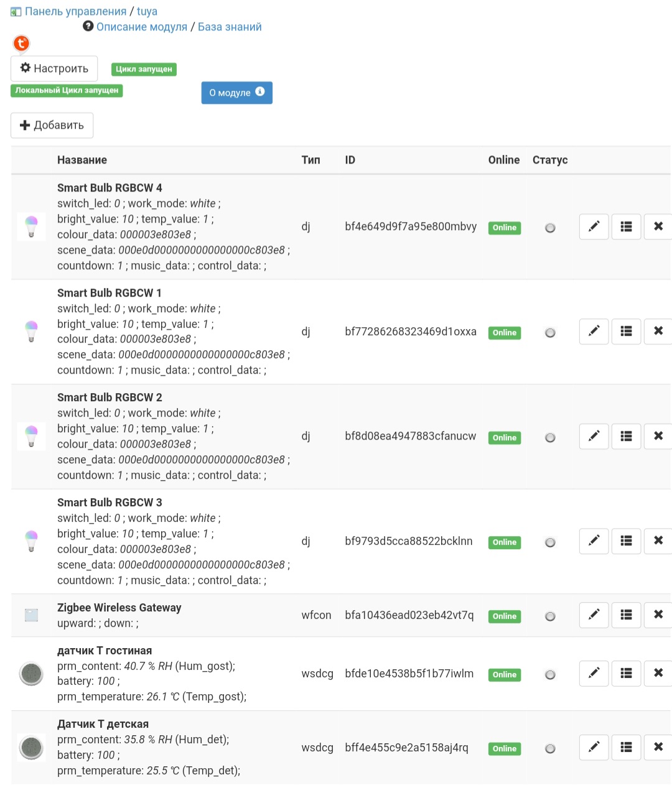Click the Добавить button to add device
Viewport: 672px width, 803px height.
click(52, 125)
